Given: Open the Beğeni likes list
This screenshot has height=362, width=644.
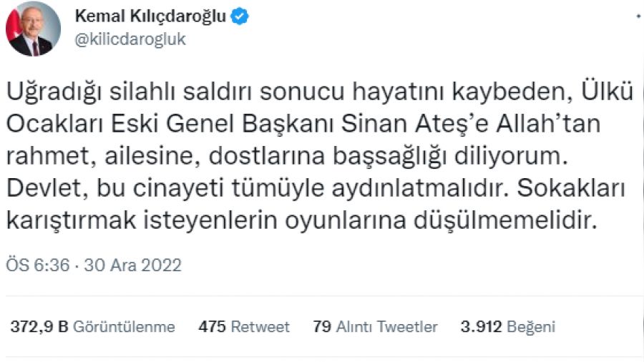Looking at the screenshot, I should coord(531,327).
